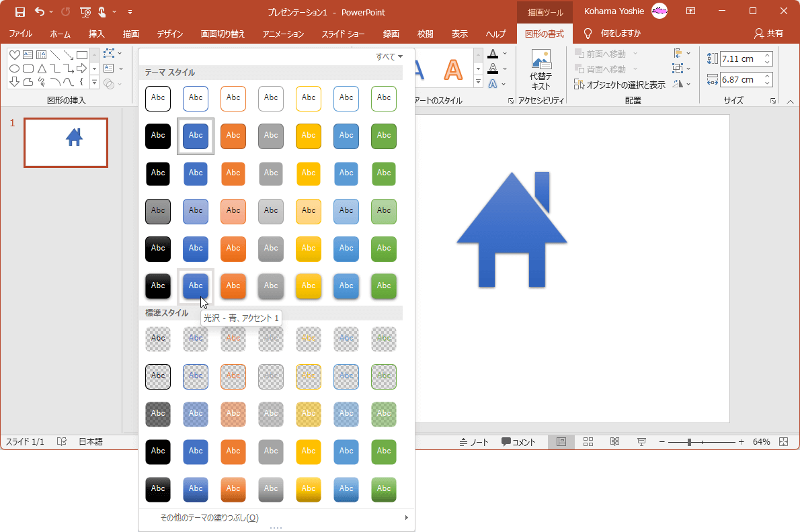Viewport: 800px width, 532px height.
Task: Click the 何をしますか search box
Action: point(612,34)
